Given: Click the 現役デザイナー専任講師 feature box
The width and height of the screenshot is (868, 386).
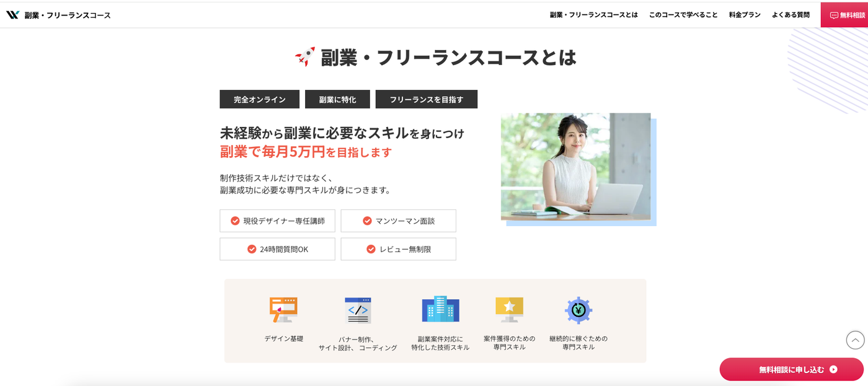Looking at the screenshot, I should tap(277, 221).
